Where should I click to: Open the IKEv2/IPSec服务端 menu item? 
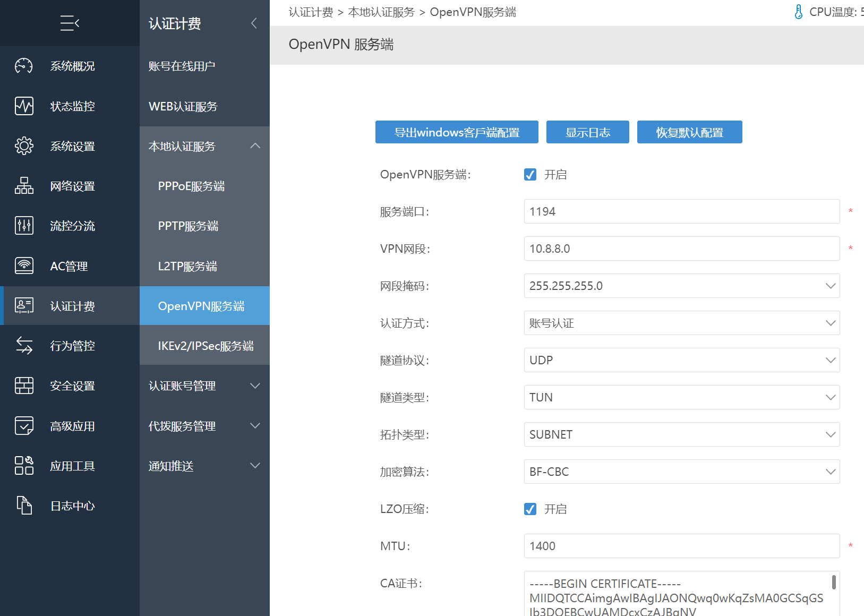click(x=206, y=346)
